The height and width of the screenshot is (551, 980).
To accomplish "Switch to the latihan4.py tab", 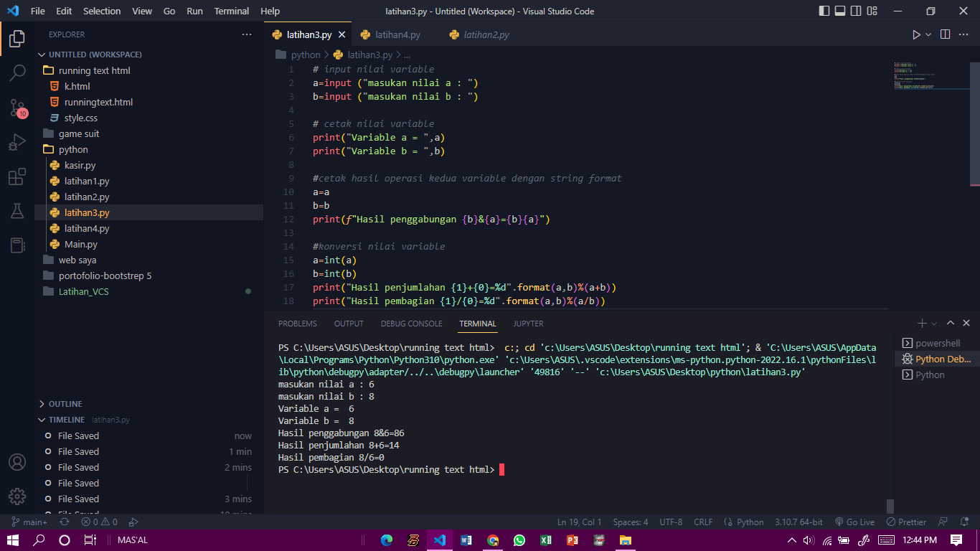I will (x=397, y=34).
